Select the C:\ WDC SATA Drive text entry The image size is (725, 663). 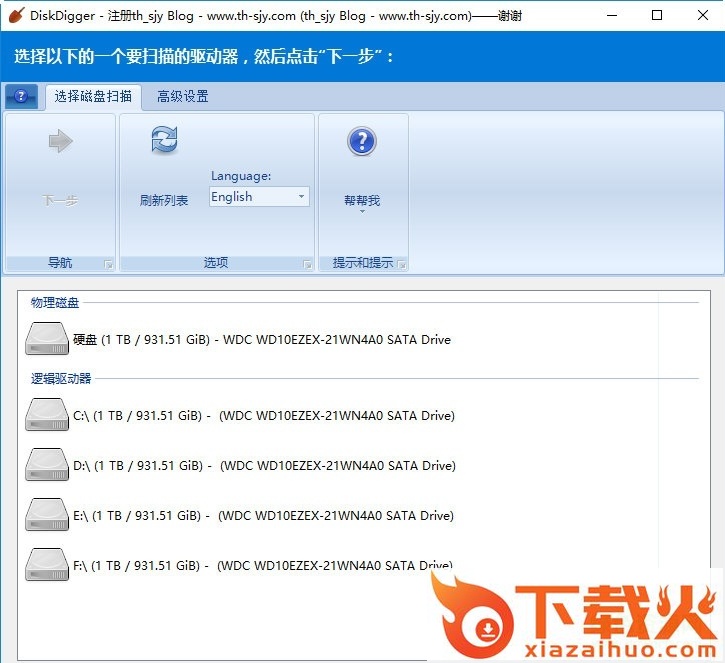[x=264, y=415]
